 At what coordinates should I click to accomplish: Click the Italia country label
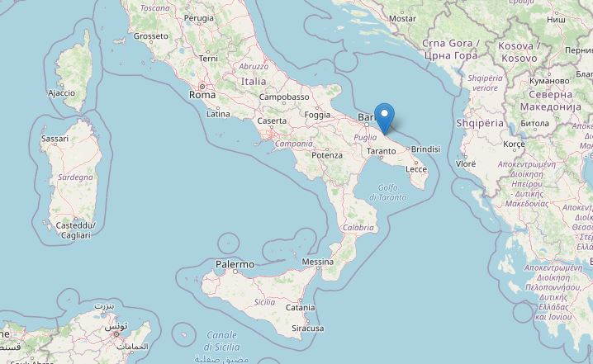pos(254,81)
